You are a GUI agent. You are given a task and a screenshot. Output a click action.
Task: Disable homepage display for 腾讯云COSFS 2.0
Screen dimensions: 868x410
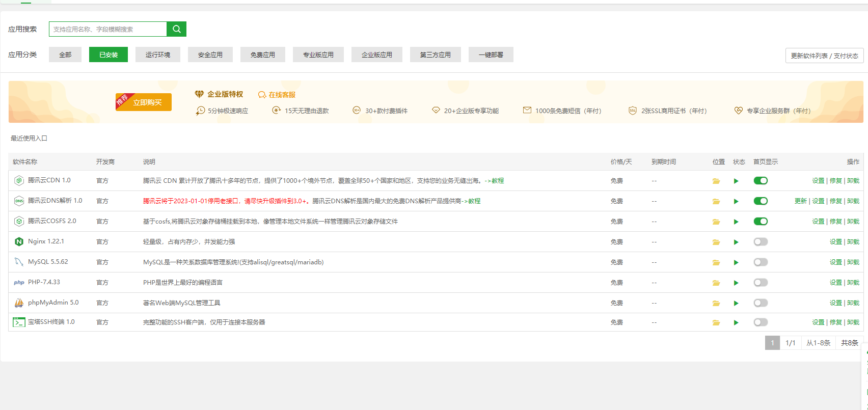click(761, 222)
